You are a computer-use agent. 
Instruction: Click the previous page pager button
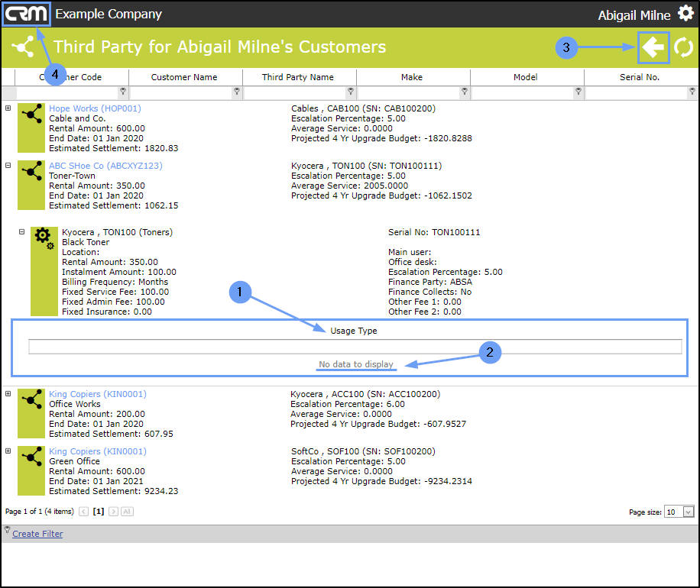(83, 512)
